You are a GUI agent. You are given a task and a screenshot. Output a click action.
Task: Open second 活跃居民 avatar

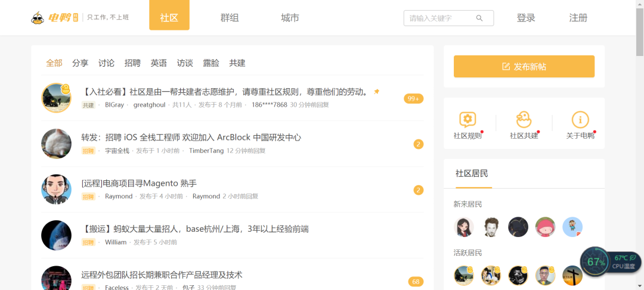pyautogui.click(x=491, y=276)
